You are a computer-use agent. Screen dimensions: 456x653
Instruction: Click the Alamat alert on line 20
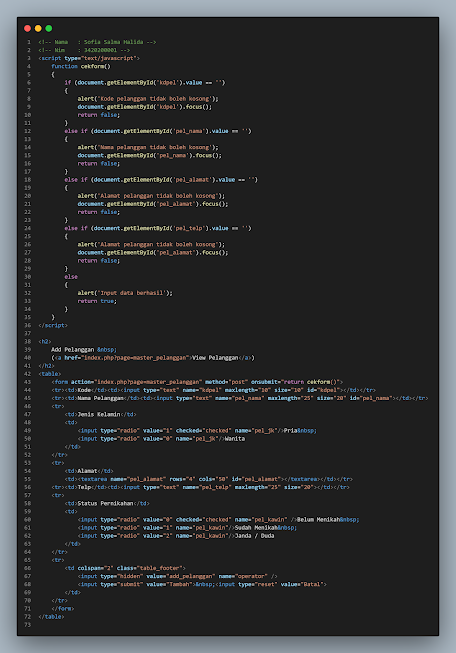[151, 196]
